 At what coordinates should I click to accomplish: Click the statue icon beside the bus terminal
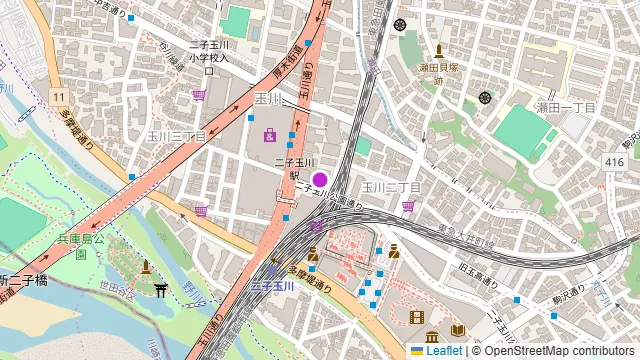394,251
